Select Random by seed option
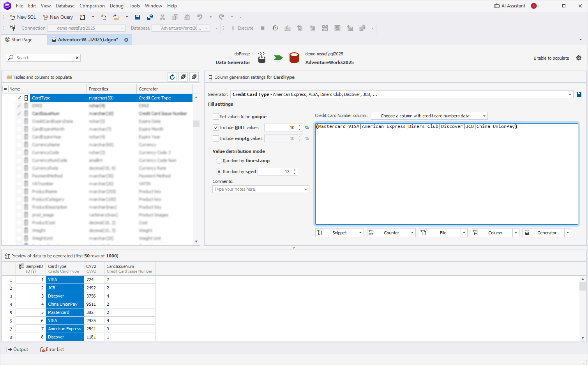588x365 pixels. [219, 172]
